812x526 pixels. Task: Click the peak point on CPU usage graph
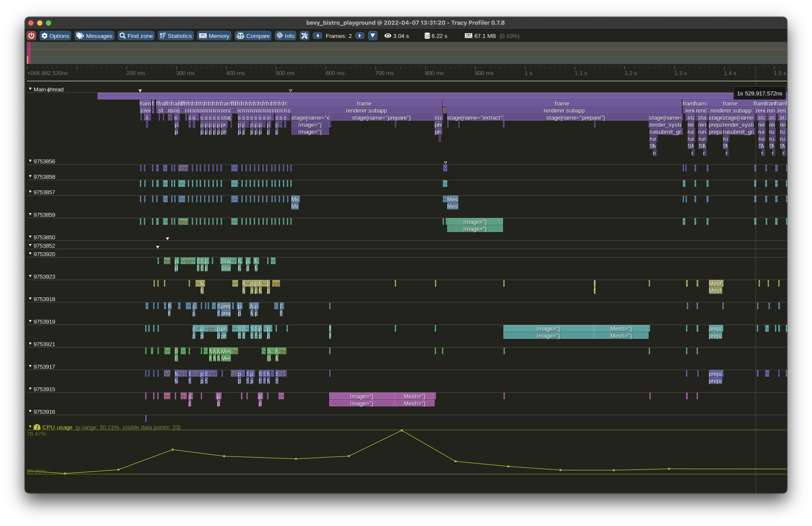(402, 430)
